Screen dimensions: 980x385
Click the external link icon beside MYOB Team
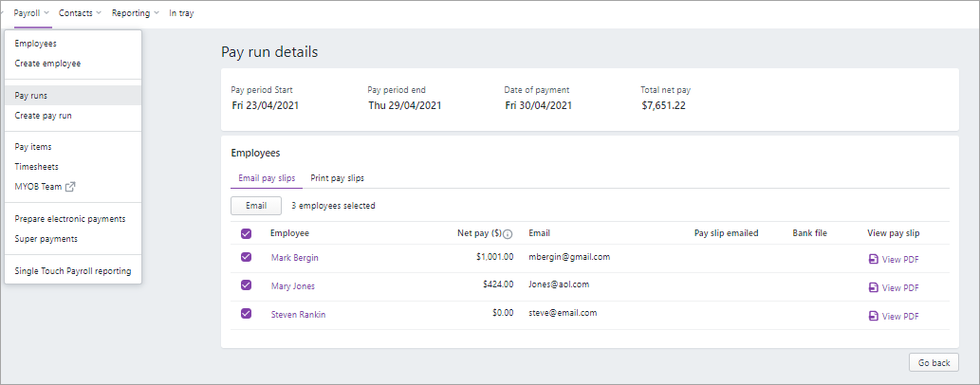click(70, 187)
